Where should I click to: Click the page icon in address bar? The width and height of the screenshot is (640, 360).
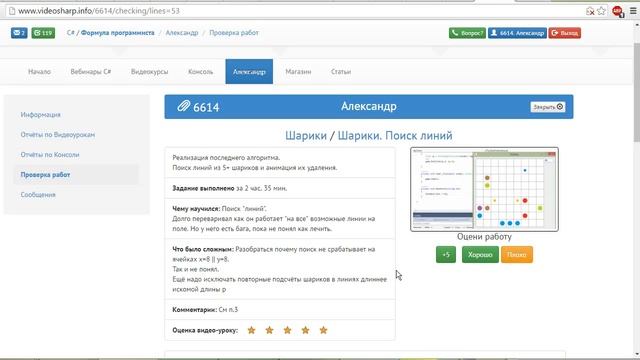[12, 11]
